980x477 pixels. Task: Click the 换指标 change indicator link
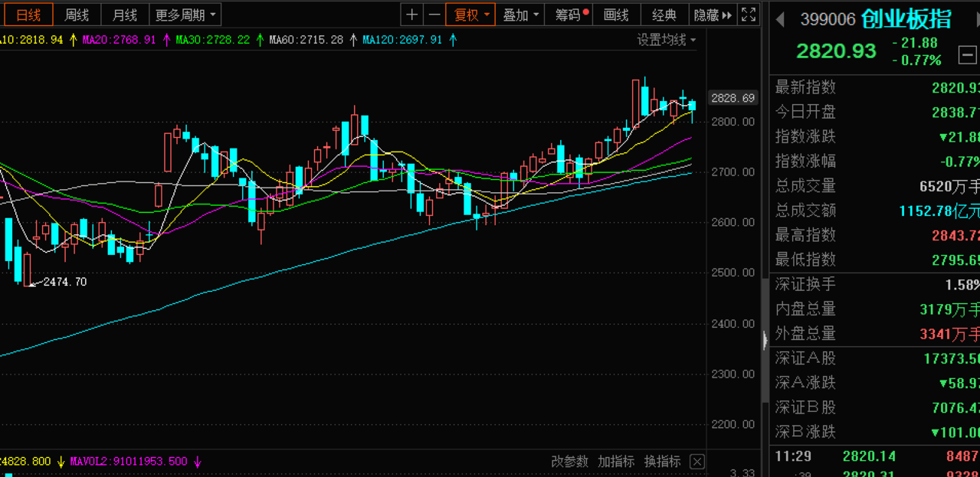click(662, 462)
